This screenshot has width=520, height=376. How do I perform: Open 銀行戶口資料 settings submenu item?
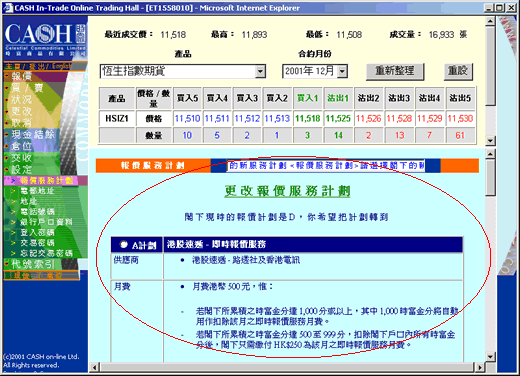point(46,222)
